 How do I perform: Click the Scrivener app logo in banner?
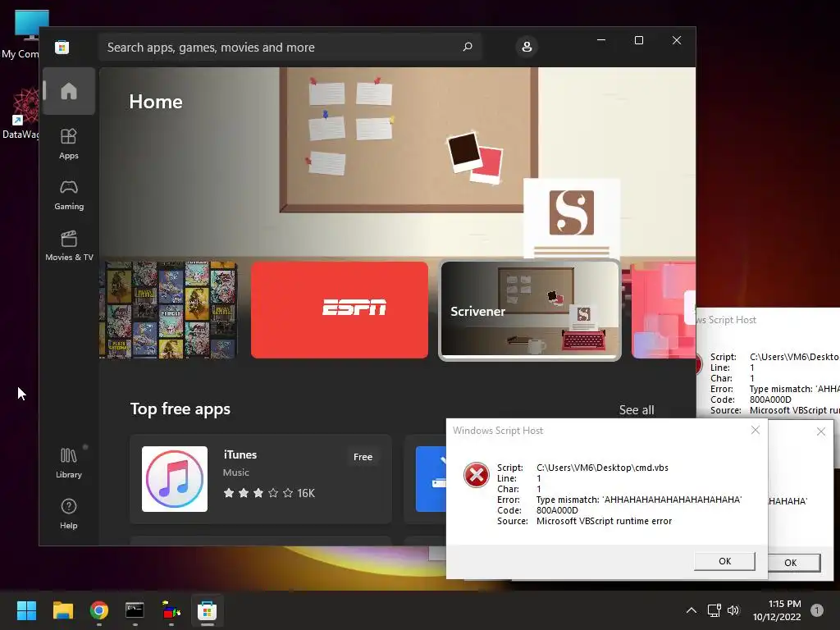[572, 212]
